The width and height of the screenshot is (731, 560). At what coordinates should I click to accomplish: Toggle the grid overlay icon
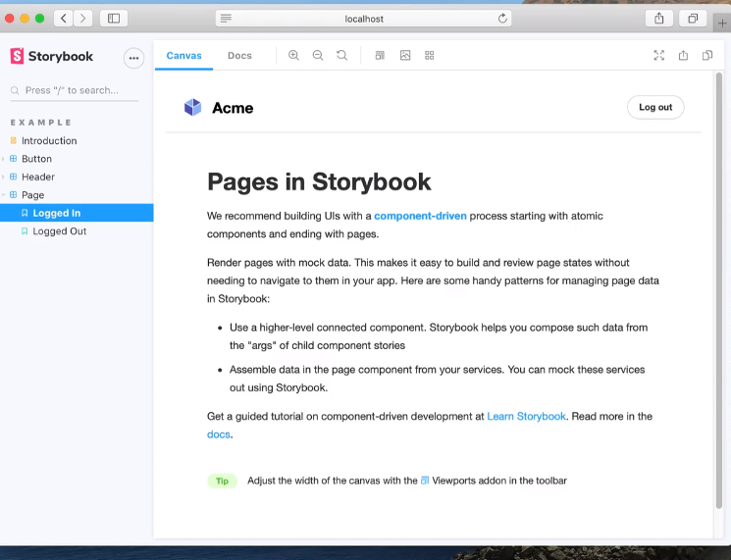coord(430,56)
